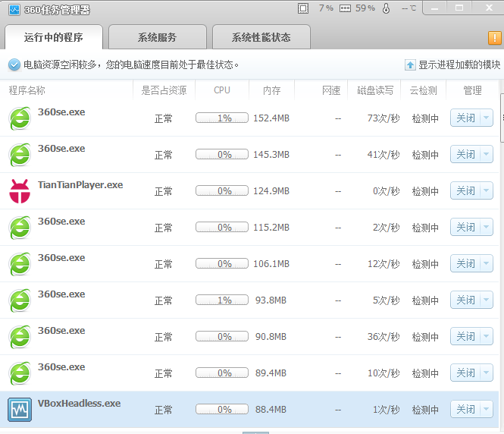
Task: Sort by the CPU column header
Action: pos(222,90)
